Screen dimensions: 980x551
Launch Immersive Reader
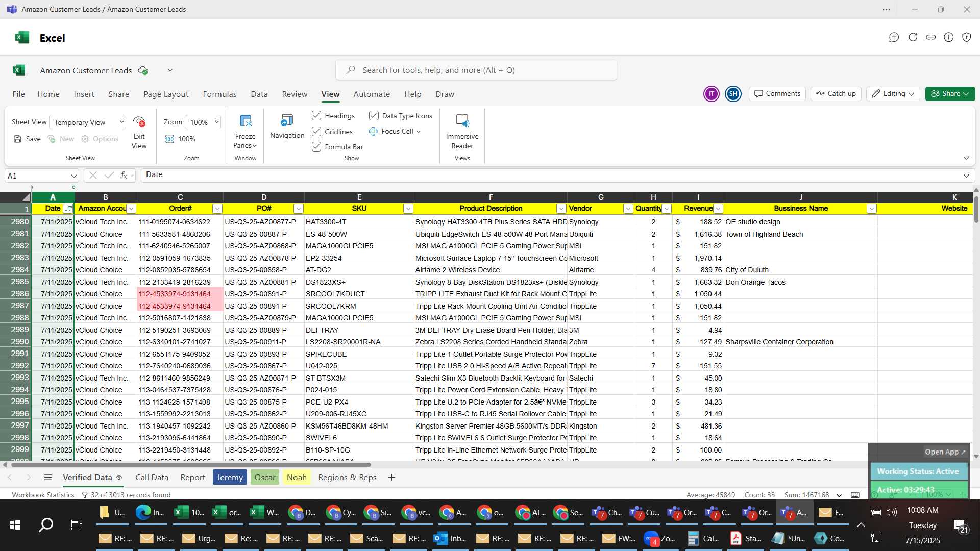pyautogui.click(x=462, y=132)
